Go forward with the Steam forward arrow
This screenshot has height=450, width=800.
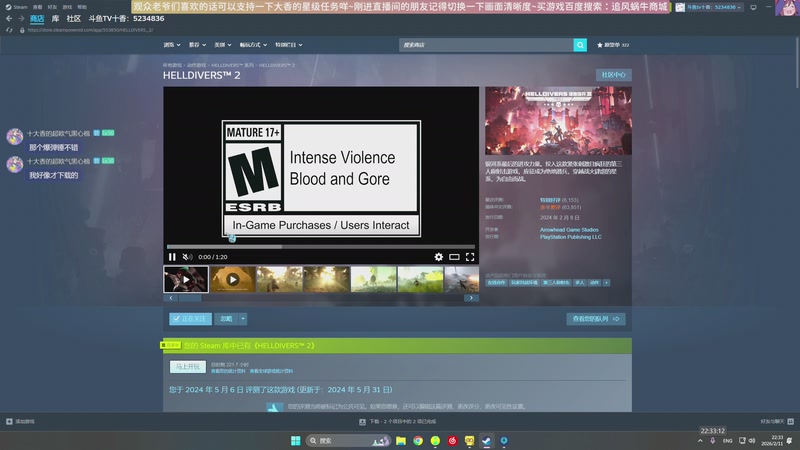(21, 18)
